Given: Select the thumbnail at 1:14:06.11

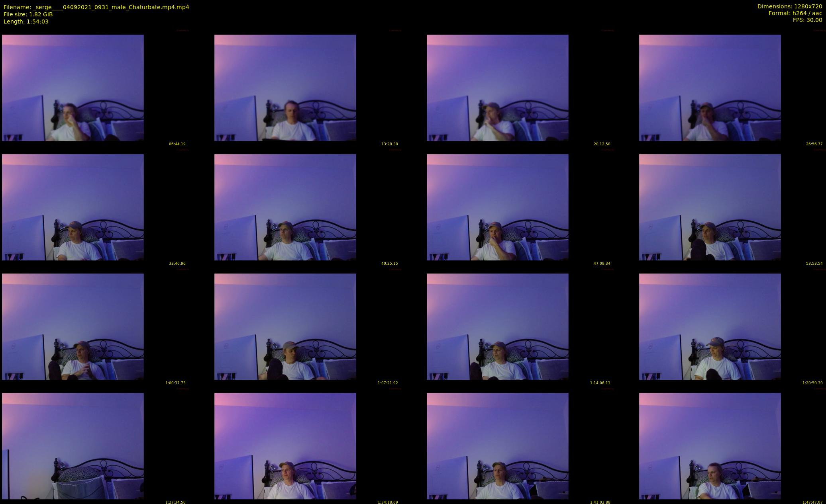Looking at the screenshot, I should 497,326.
